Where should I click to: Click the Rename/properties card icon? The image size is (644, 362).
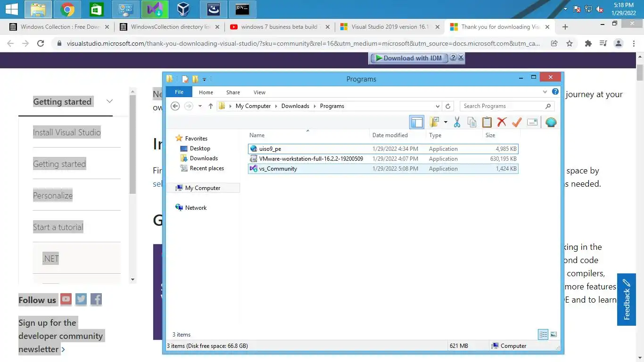[532, 123]
